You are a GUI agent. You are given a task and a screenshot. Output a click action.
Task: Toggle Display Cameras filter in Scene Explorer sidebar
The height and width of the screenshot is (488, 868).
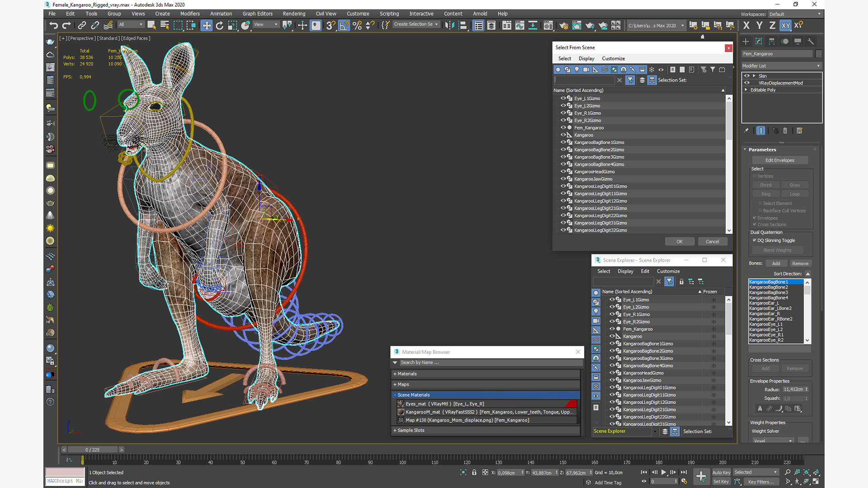[x=596, y=321]
